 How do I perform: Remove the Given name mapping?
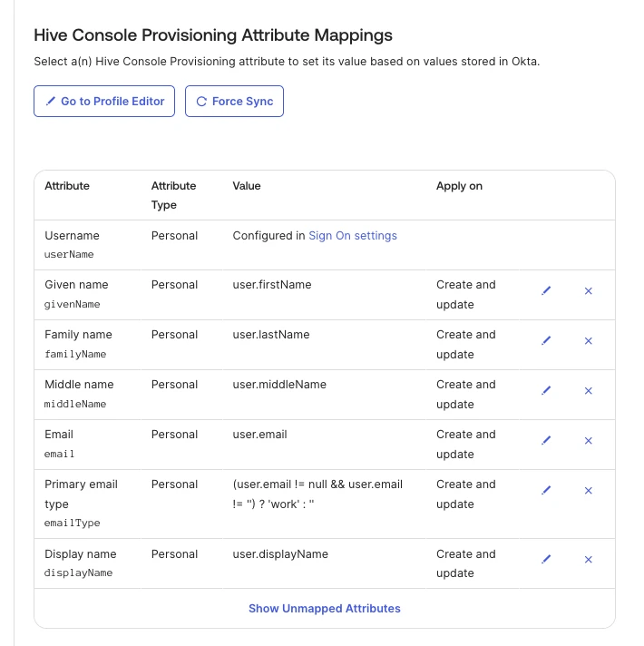(589, 291)
